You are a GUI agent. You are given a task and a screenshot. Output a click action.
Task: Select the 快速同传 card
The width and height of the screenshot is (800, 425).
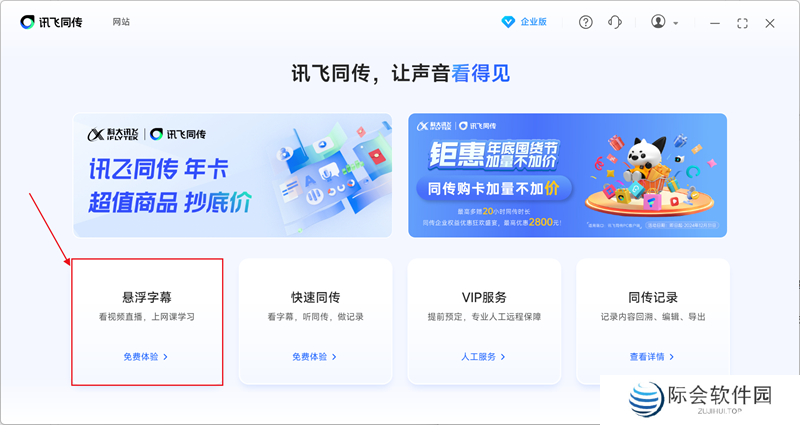click(x=315, y=321)
